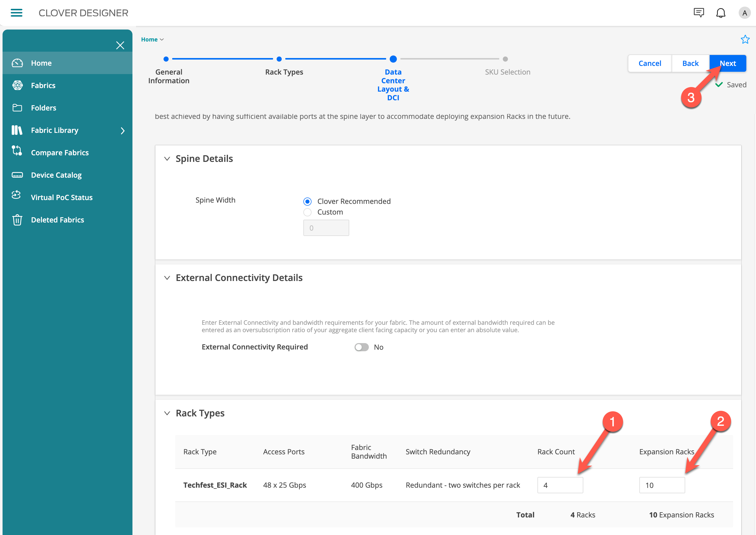Open the notifications bell

[x=721, y=13]
